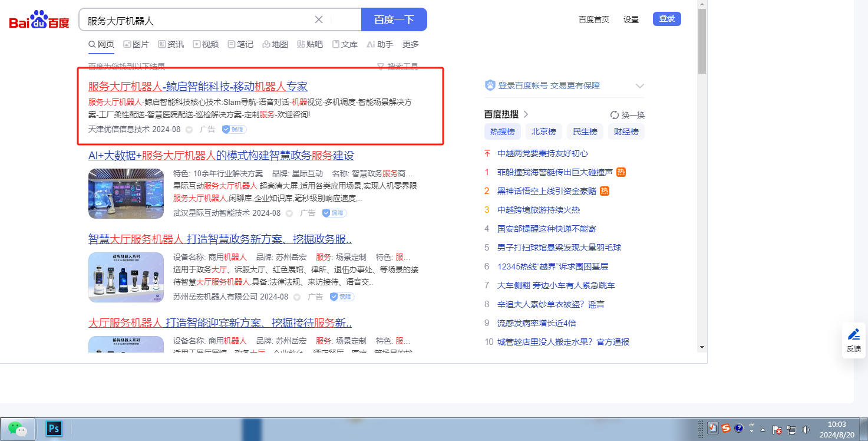Select the 网页 tab
Viewport: 868px width, 441px height.
[101, 44]
